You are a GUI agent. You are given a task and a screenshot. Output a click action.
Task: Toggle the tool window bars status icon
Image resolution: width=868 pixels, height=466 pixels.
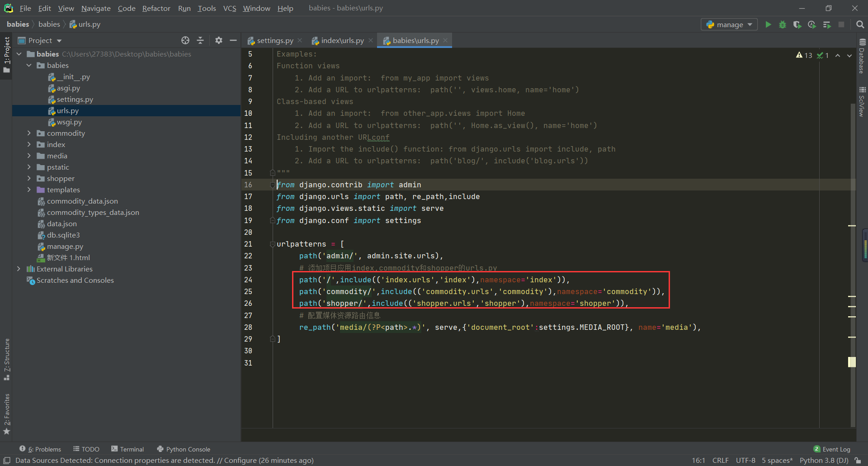tap(7, 460)
